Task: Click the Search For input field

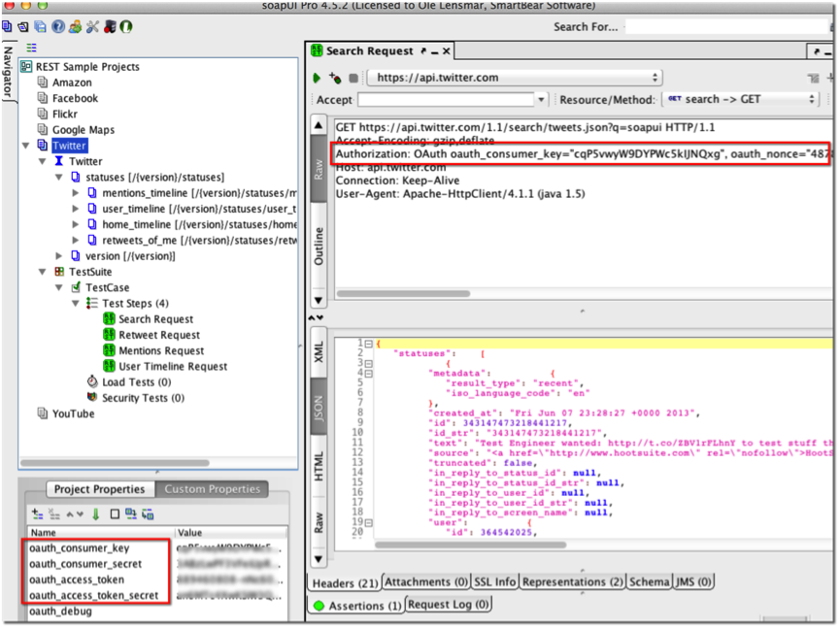Action: (x=726, y=27)
